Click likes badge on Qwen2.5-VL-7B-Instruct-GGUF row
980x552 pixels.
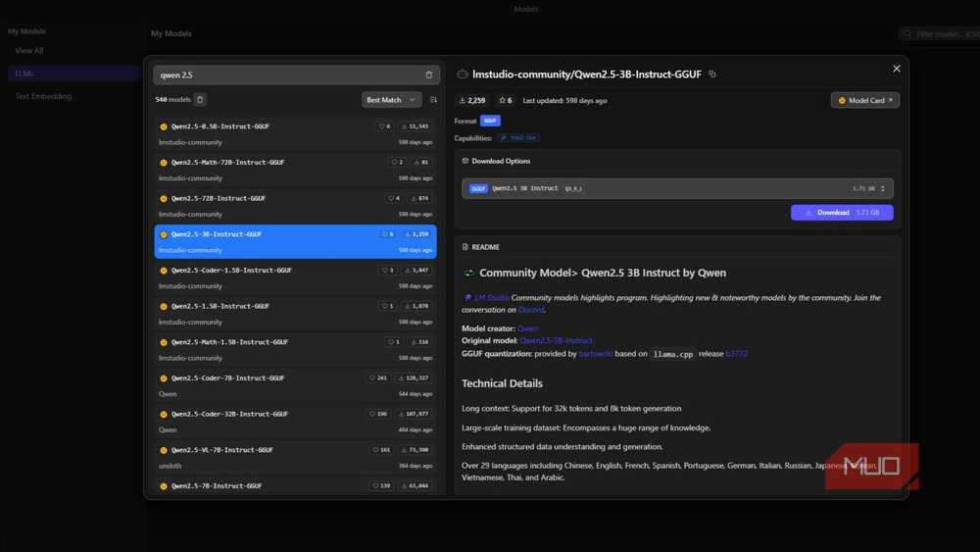pos(381,450)
